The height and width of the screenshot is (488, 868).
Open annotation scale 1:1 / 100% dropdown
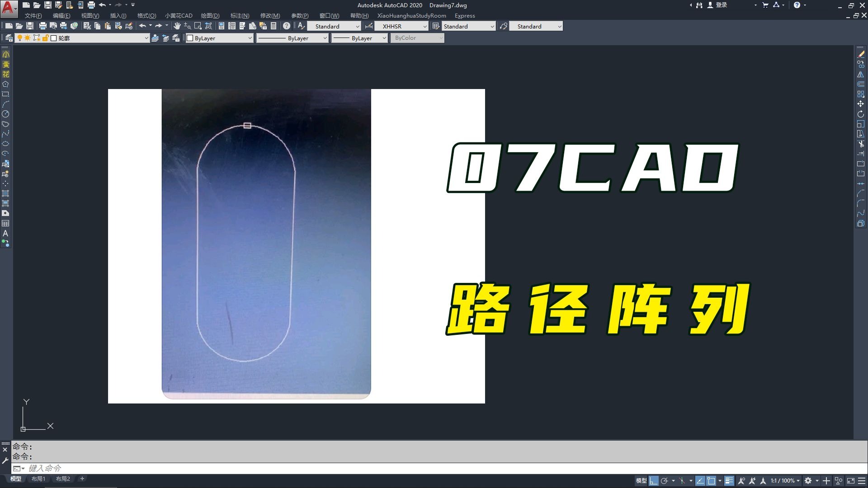click(785, 481)
